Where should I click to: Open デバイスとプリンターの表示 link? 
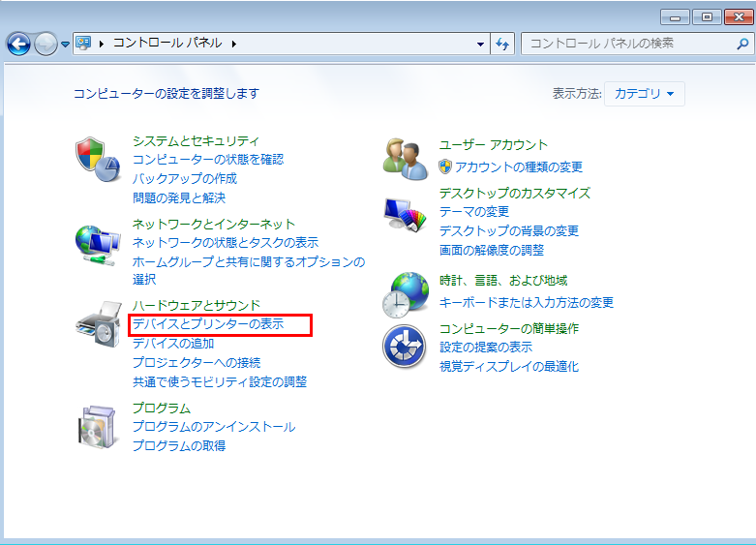click(208, 324)
